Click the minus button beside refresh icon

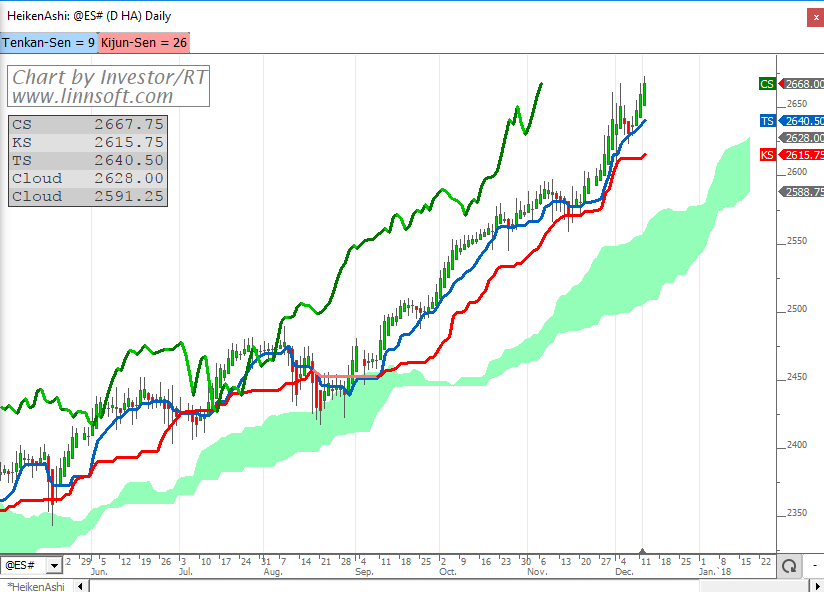(x=813, y=565)
